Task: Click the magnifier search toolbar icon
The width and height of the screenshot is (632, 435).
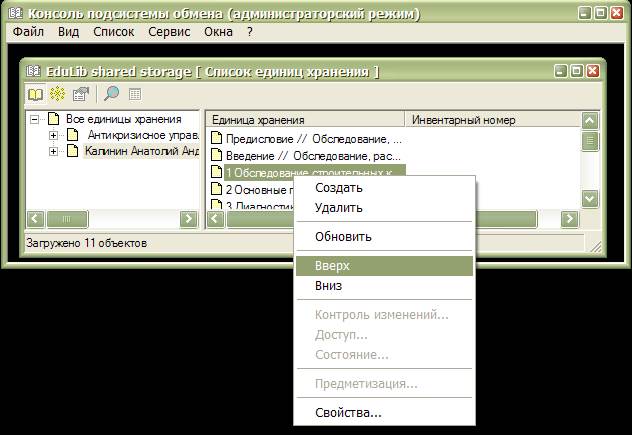Action: pyautogui.click(x=111, y=94)
